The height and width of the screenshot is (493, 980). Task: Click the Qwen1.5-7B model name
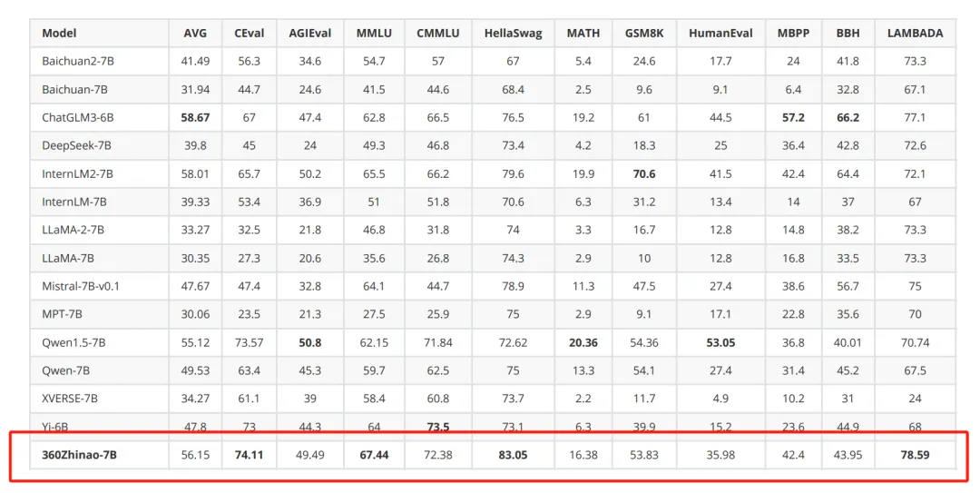click(x=73, y=343)
